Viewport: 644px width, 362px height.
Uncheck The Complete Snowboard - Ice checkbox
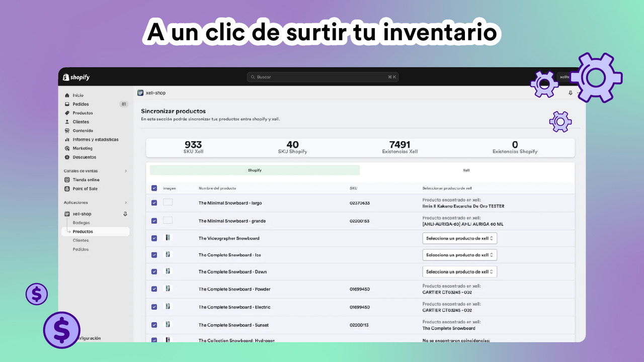(x=154, y=255)
